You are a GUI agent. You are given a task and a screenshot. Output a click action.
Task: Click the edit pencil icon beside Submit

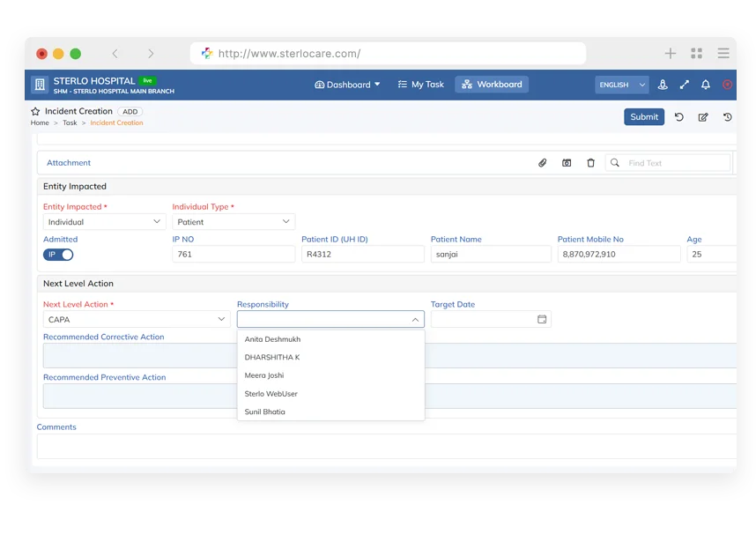pos(703,117)
